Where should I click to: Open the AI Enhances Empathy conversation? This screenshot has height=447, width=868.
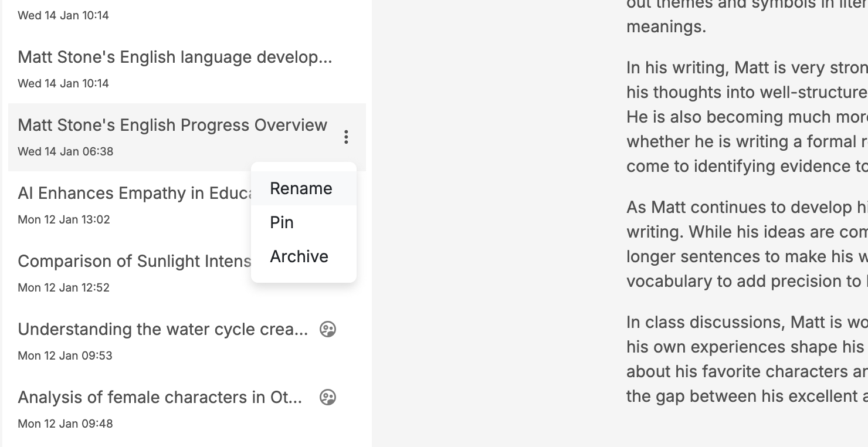click(135, 193)
